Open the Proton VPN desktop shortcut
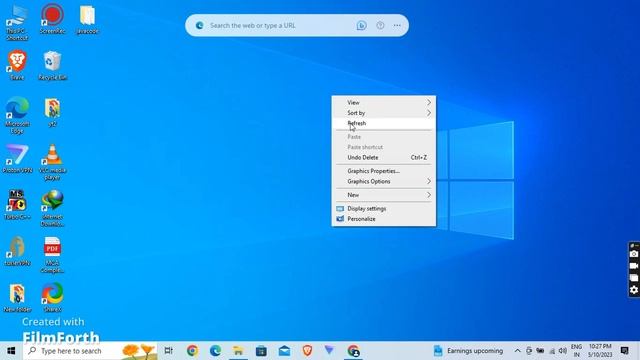Screen dimensions: 640x360 tap(17, 159)
